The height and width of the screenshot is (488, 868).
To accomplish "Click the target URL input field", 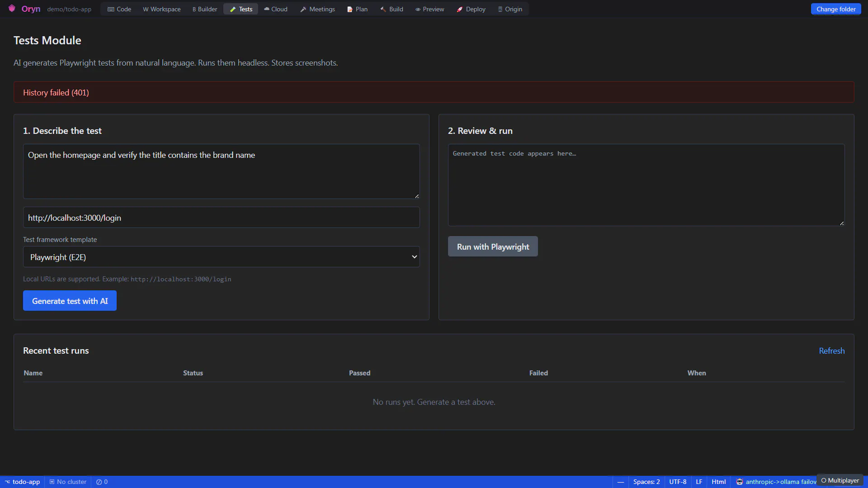I will (221, 218).
